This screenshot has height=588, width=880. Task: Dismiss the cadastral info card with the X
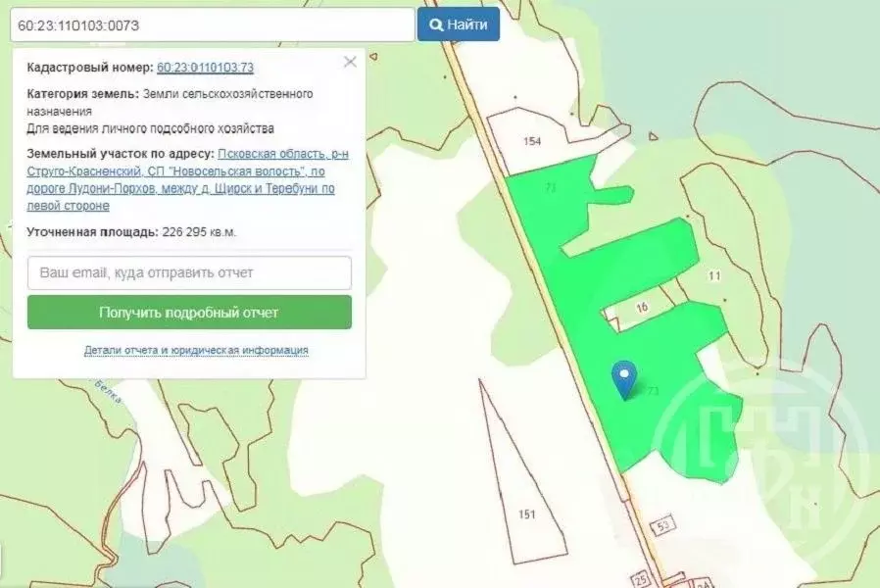click(349, 61)
